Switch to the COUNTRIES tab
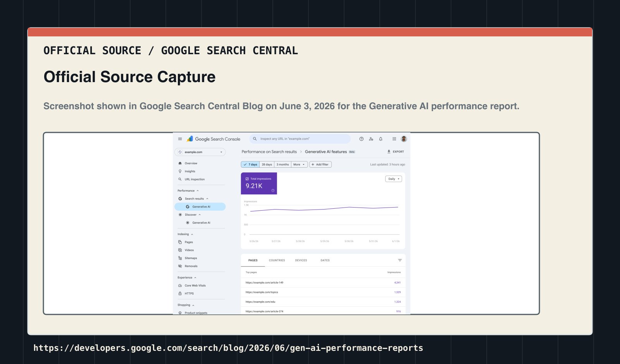The width and height of the screenshot is (620, 364). click(x=277, y=260)
